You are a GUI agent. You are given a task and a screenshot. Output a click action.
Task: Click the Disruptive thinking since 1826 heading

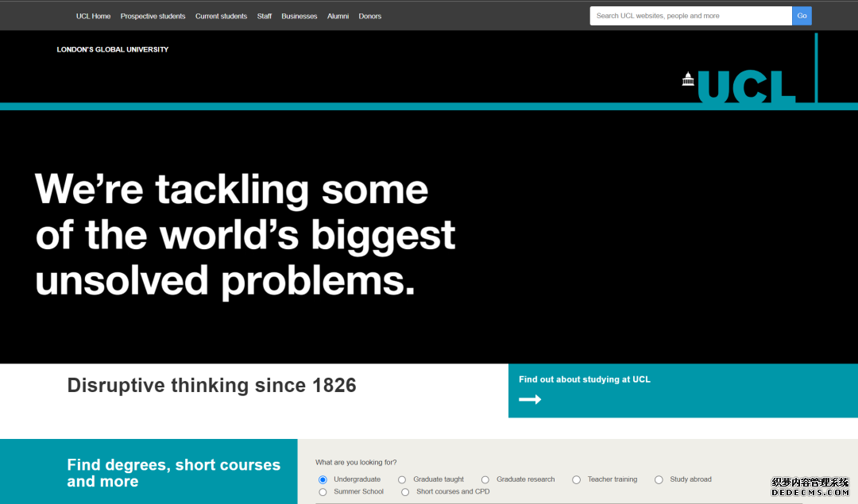212,386
